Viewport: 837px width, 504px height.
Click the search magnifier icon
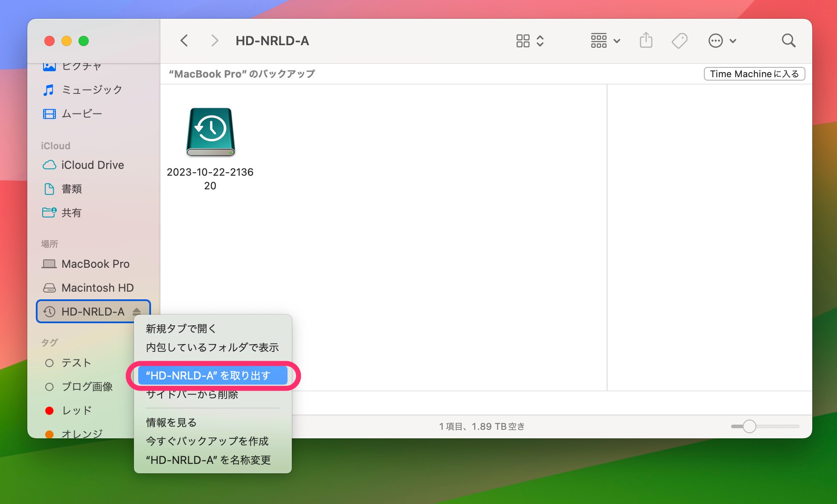788,41
